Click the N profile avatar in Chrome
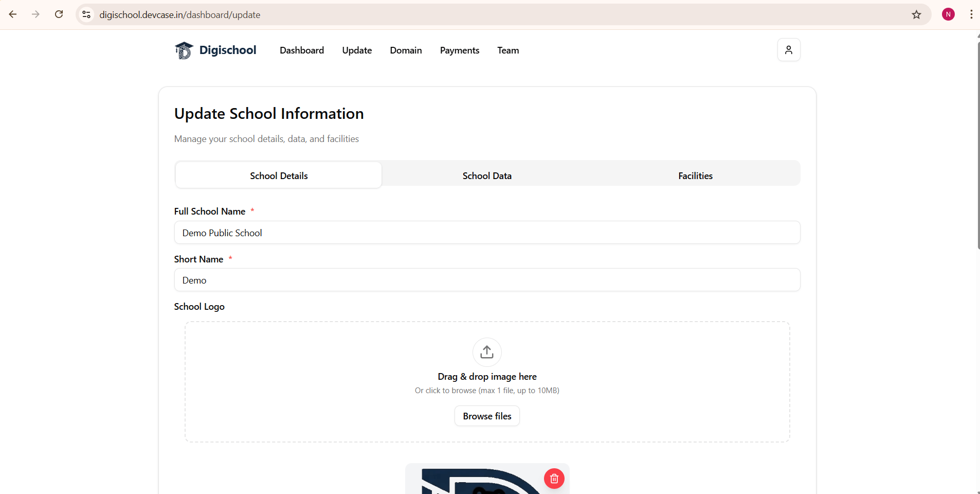 click(948, 14)
